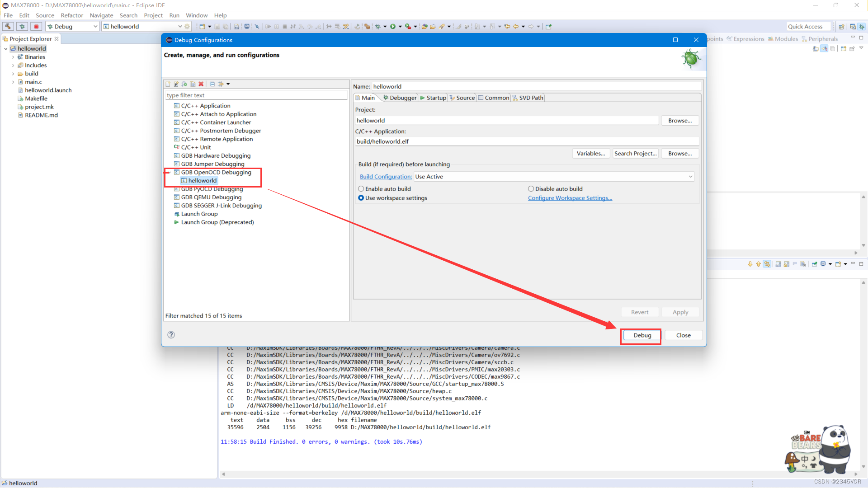This screenshot has width=868, height=488.
Task: Click the External Tools run icon in the toolbar
Action: (x=408, y=26)
